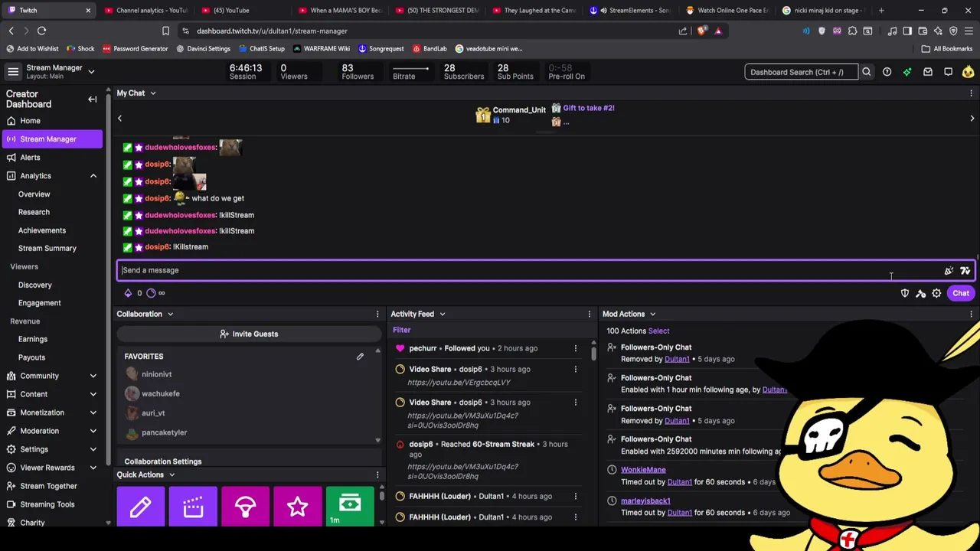Screen dimensions: 980x551
Task: Click the purple Chat send button
Action: [x=961, y=293]
